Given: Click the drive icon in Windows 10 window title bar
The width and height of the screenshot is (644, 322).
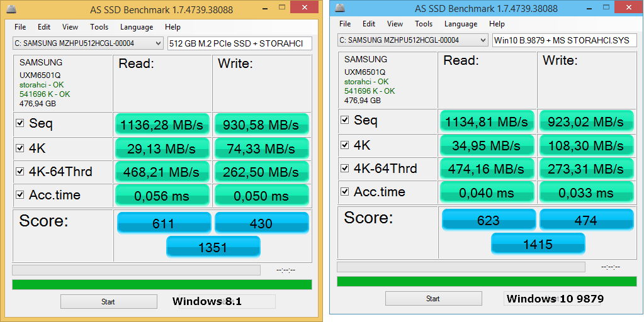Looking at the screenshot, I should pyautogui.click(x=340, y=8).
